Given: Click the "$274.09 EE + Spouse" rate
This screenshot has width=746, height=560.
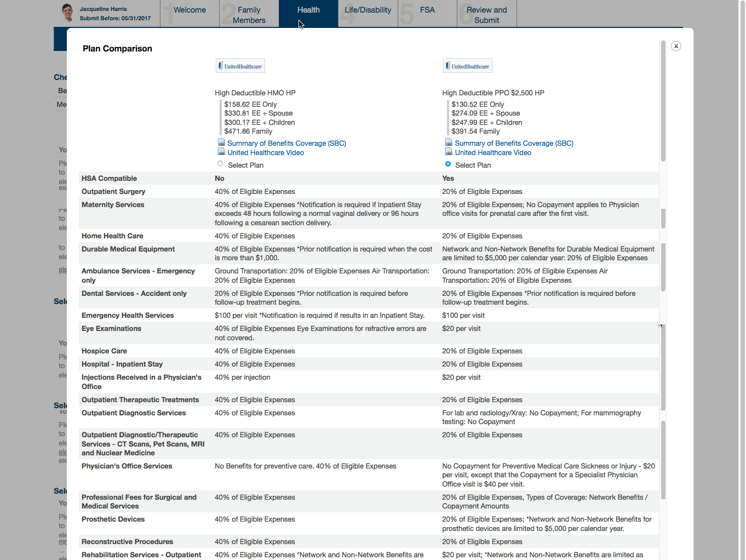Looking at the screenshot, I should (486, 113).
